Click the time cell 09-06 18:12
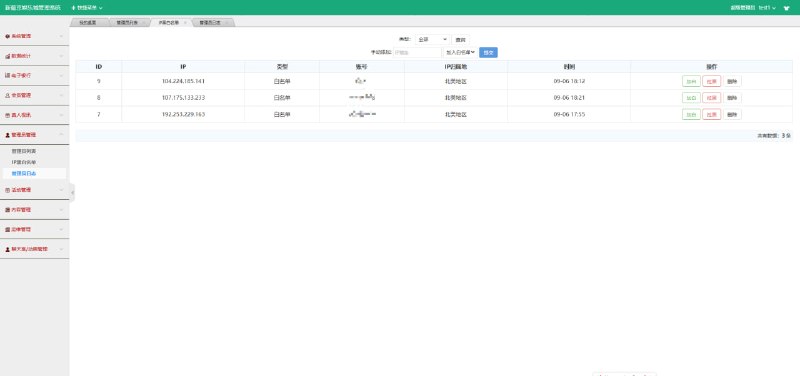800x376 pixels. 569,81
